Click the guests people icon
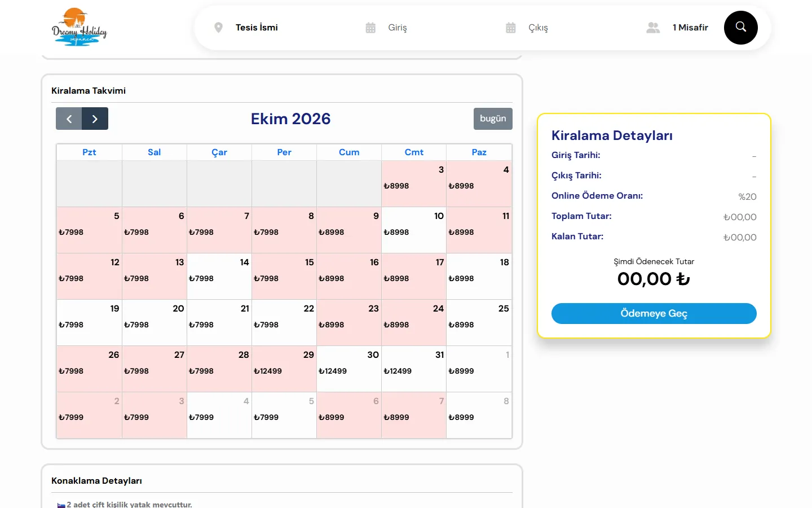The image size is (812, 508). (653, 28)
